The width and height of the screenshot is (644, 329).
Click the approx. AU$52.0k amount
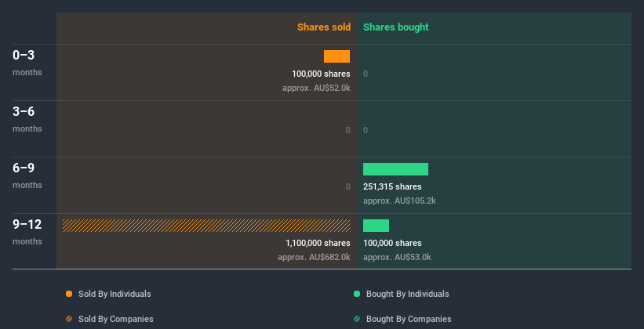point(316,88)
